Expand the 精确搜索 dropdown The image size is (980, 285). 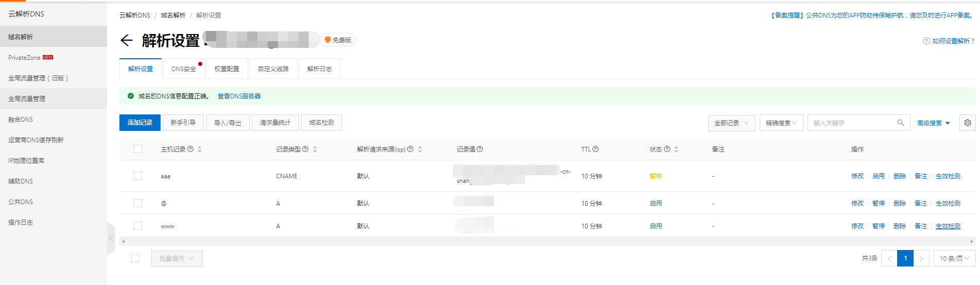pyautogui.click(x=781, y=123)
